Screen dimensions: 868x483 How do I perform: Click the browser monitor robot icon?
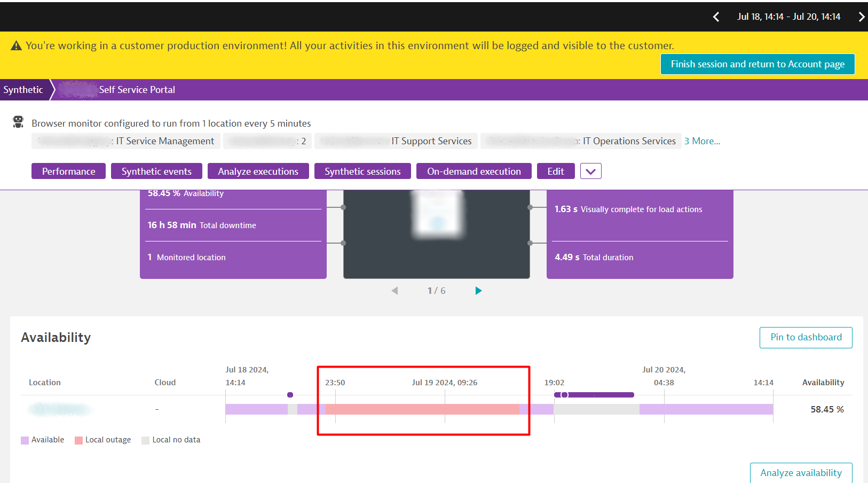18,122
